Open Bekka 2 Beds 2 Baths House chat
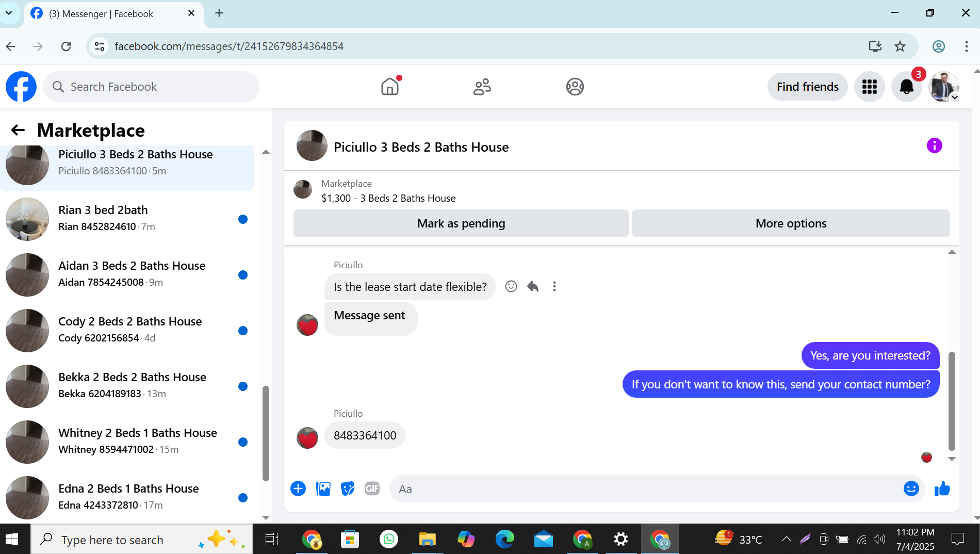 127,386
